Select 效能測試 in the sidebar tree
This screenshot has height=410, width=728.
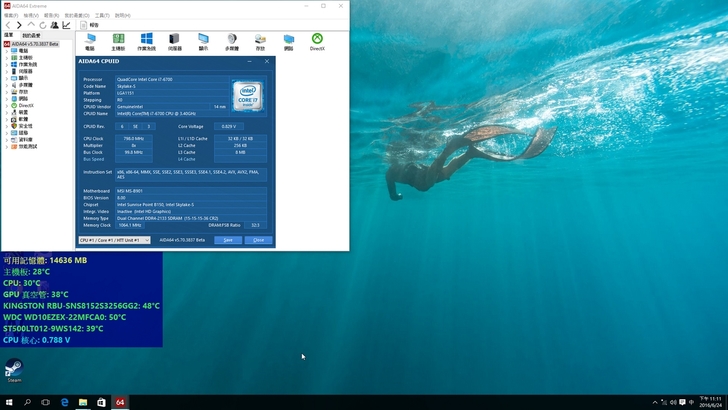coord(29,145)
